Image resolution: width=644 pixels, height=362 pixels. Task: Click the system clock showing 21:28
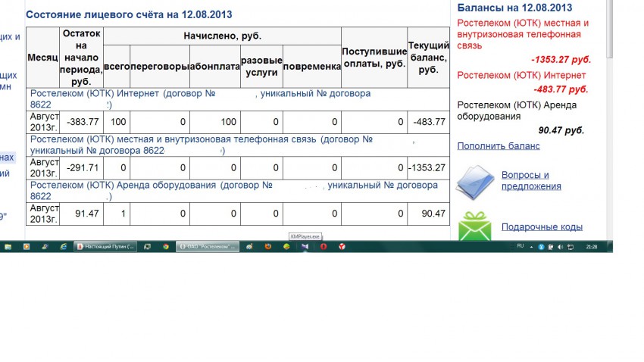pyautogui.click(x=591, y=247)
